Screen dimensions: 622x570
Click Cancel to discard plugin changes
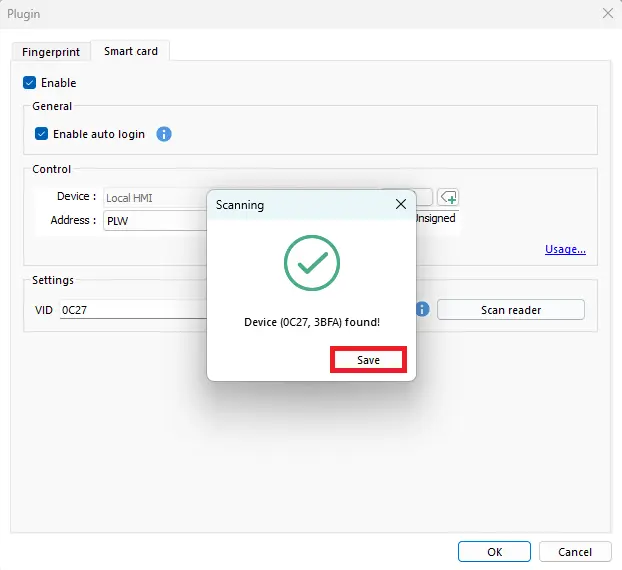pyautogui.click(x=574, y=552)
